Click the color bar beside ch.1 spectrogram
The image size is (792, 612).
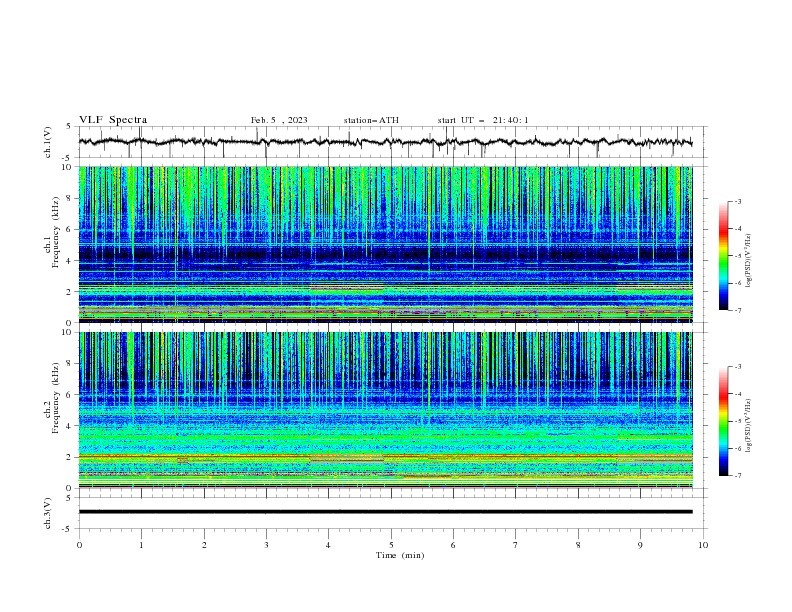coord(723,256)
